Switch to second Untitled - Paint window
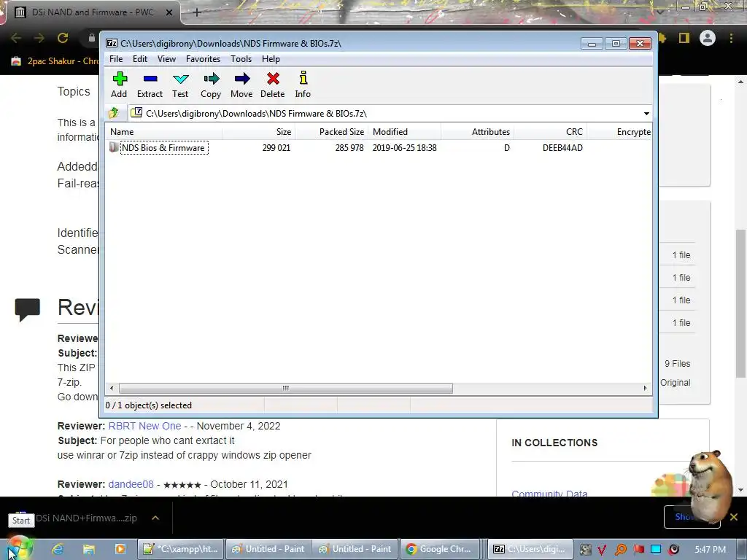The width and height of the screenshot is (747, 560). coord(355,549)
